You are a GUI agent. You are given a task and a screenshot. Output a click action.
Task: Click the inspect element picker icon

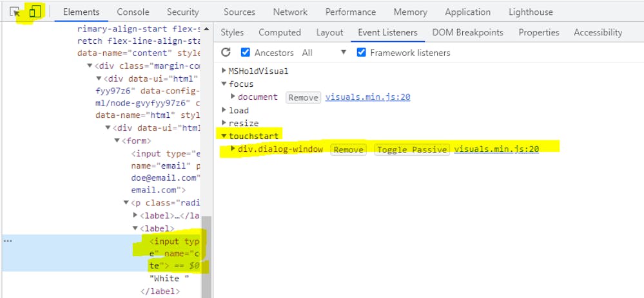[15, 12]
